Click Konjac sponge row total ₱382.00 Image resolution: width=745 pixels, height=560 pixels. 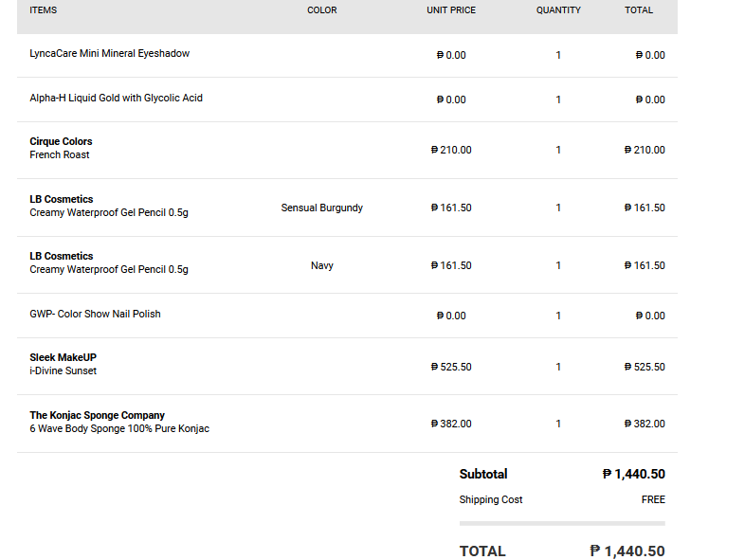pyautogui.click(x=645, y=424)
